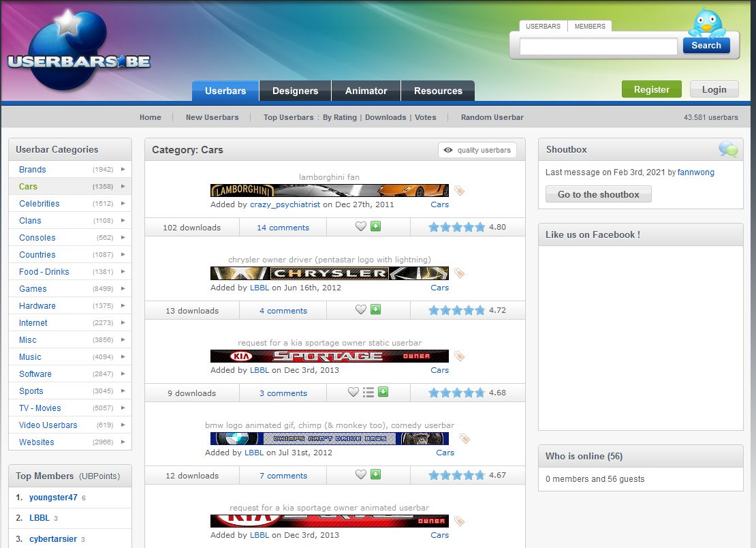Click the blue Search button
756x548 pixels.
pyautogui.click(x=706, y=46)
